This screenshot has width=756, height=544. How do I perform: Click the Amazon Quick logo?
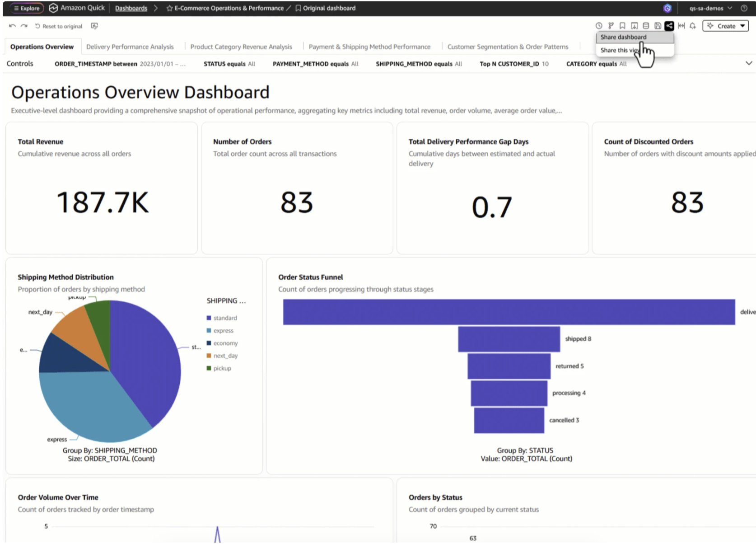(53, 8)
